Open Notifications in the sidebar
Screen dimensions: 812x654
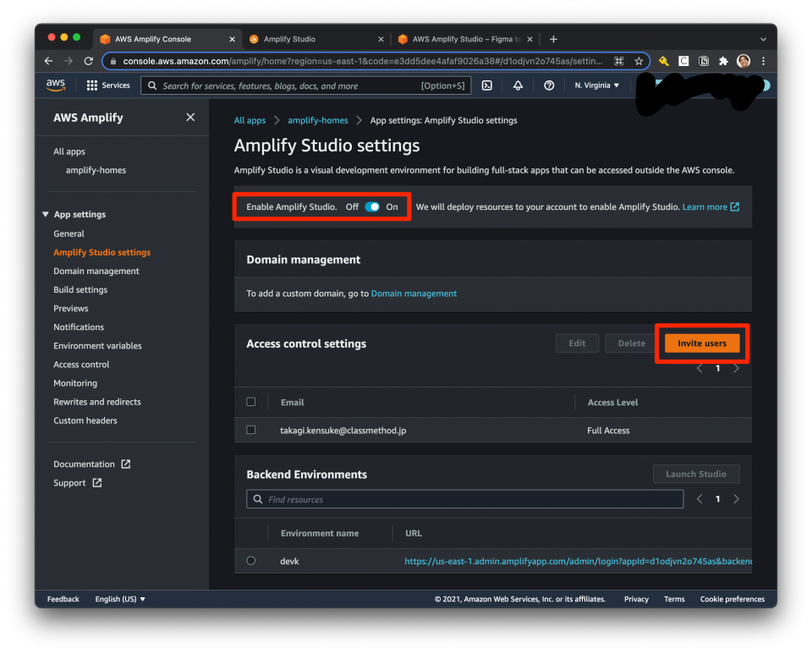click(79, 327)
